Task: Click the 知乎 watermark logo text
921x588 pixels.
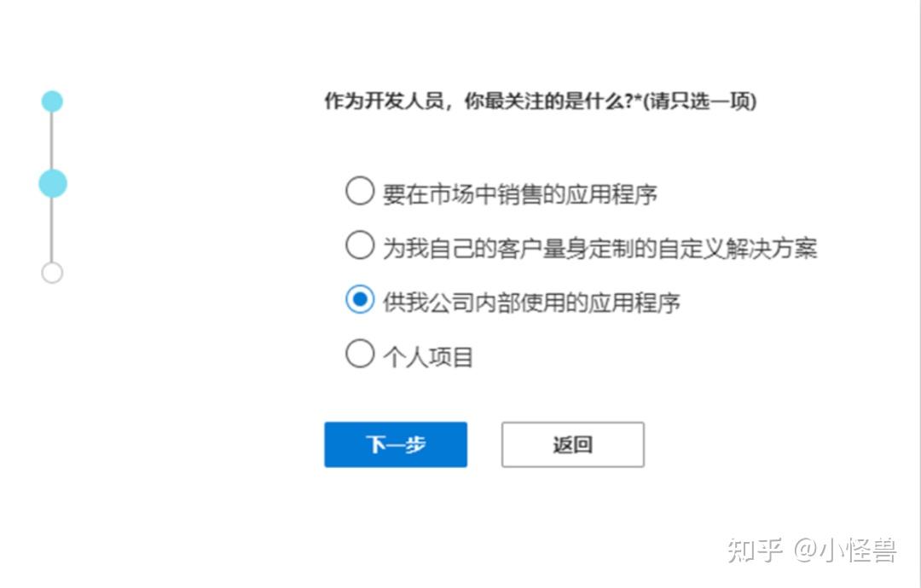Action: 755,551
